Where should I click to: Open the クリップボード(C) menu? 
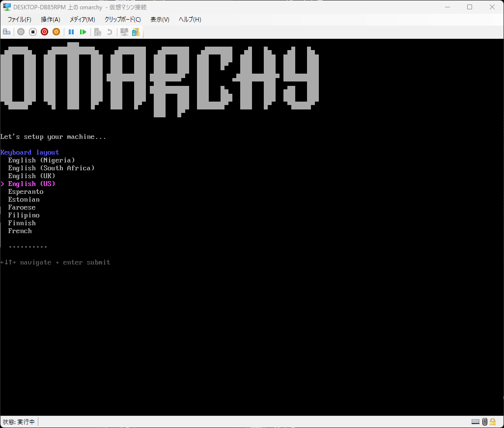click(122, 20)
